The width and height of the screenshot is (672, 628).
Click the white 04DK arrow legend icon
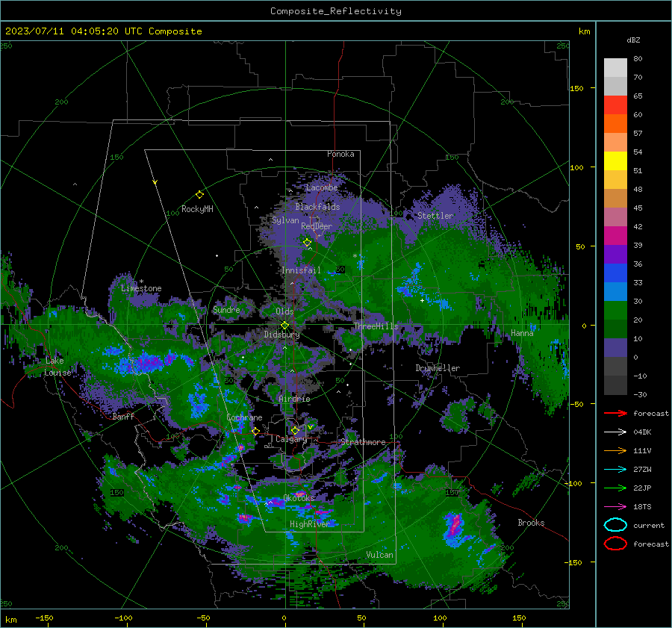pyautogui.click(x=615, y=432)
